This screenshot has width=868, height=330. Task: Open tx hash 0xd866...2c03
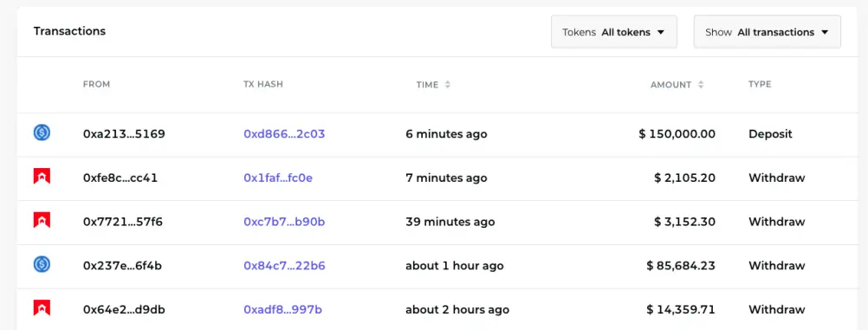284,134
